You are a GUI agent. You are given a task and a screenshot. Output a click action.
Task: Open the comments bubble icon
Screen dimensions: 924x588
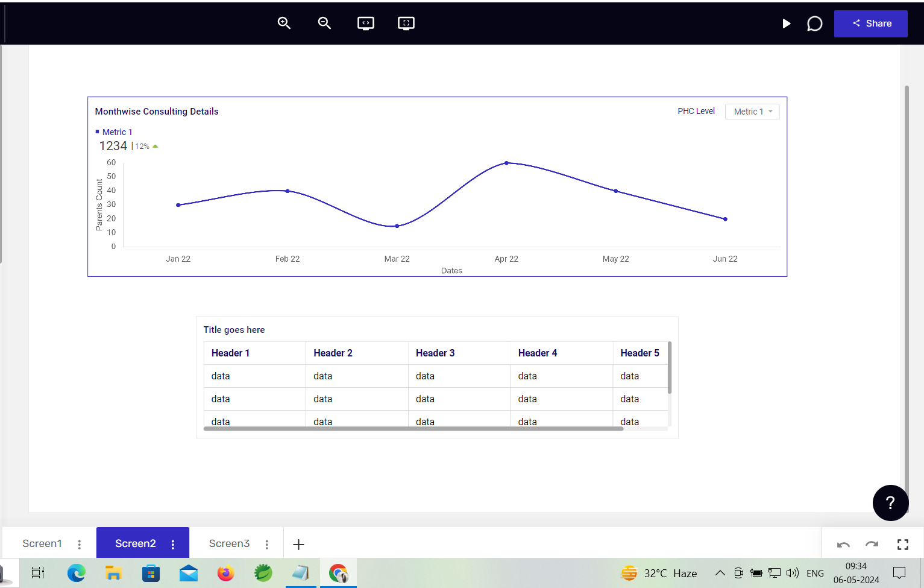tap(814, 24)
